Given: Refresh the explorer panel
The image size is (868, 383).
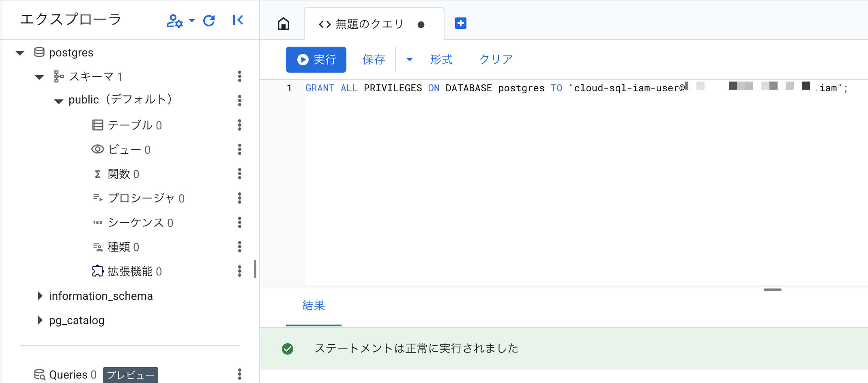Looking at the screenshot, I should pos(209,20).
